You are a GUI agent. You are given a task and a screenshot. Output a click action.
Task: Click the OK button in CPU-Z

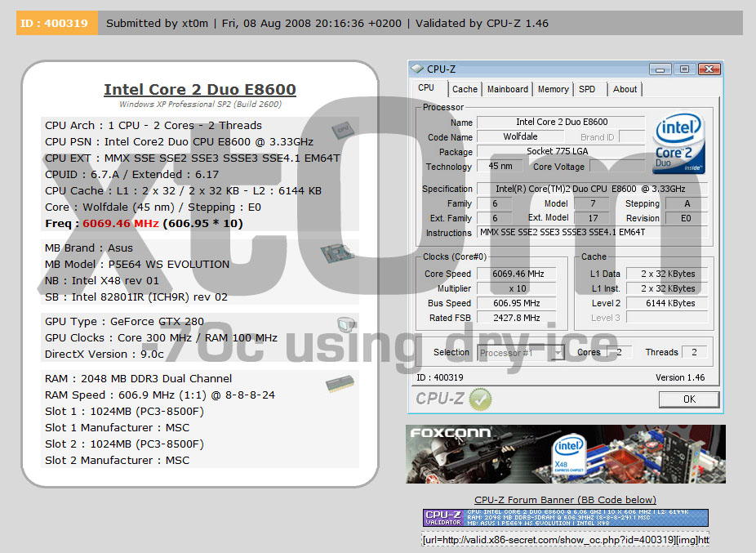coord(689,399)
